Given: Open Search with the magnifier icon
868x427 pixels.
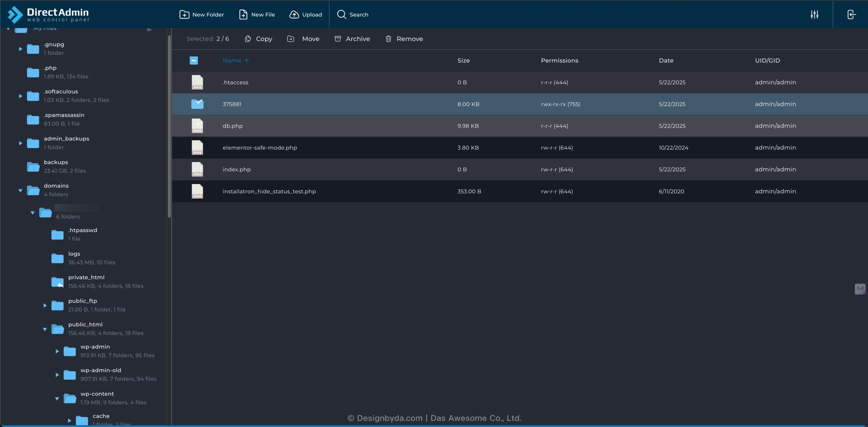Looking at the screenshot, I should [341, 15].
